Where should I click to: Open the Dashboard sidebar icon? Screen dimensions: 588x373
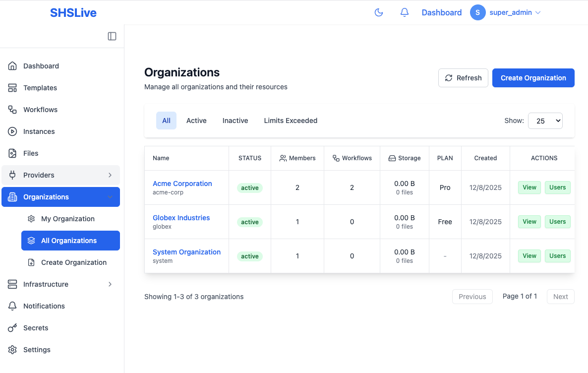tap(12, 65)
